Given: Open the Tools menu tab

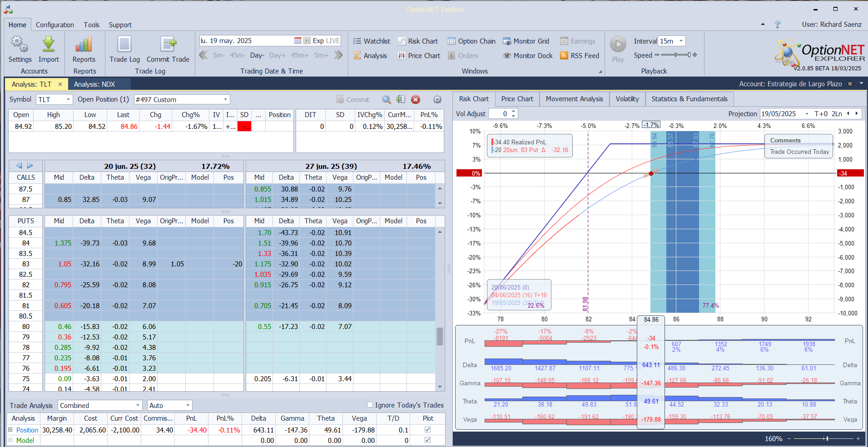Looking at the screenshot, I should [91, 25].
